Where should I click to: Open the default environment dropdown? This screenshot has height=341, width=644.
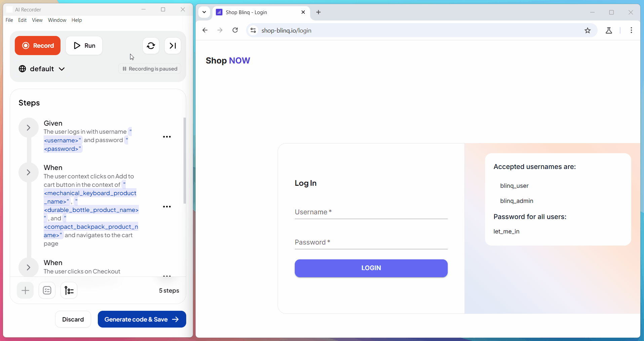pos(42,69)
